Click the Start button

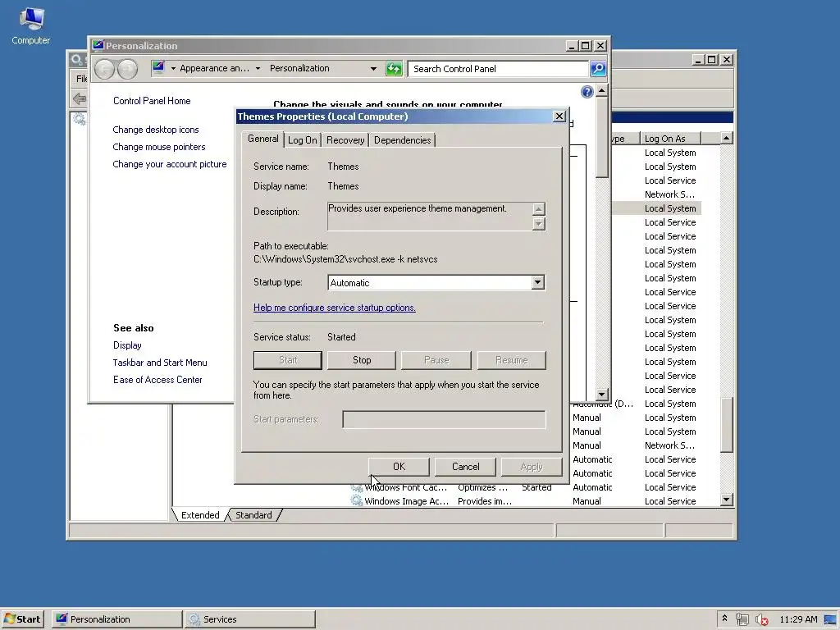tap(22, 619)
